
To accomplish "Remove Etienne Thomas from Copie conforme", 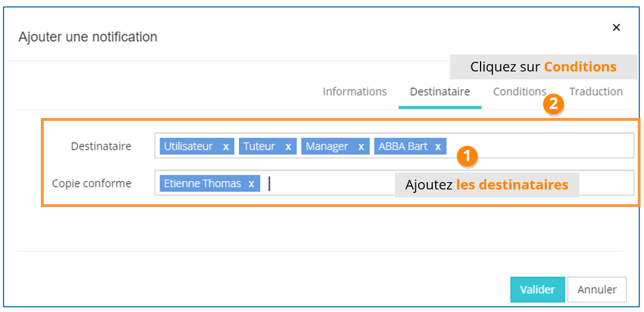I will coord(251,184).
